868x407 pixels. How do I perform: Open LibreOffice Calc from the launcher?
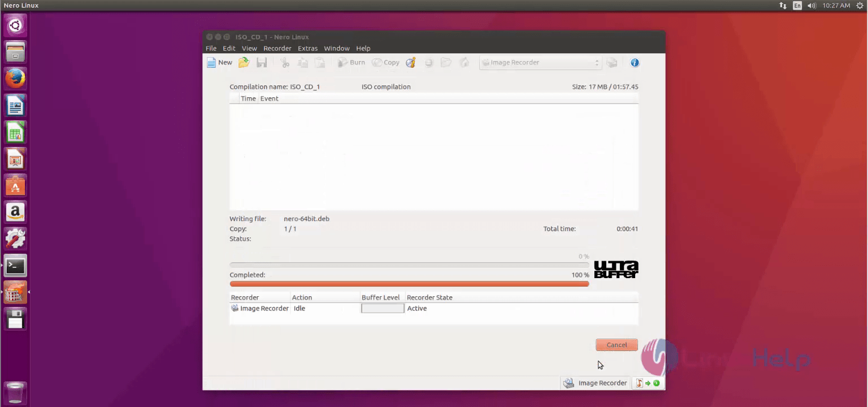pos(15,132)
